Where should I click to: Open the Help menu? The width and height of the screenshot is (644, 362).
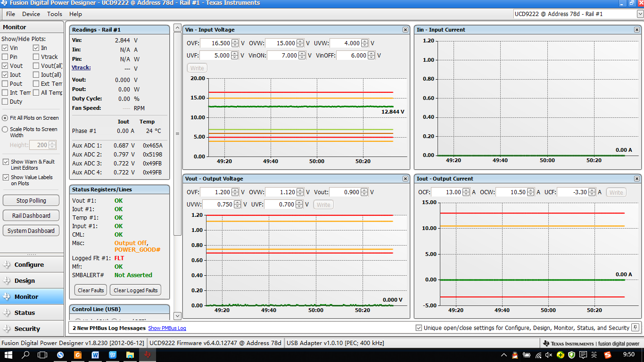75,14
